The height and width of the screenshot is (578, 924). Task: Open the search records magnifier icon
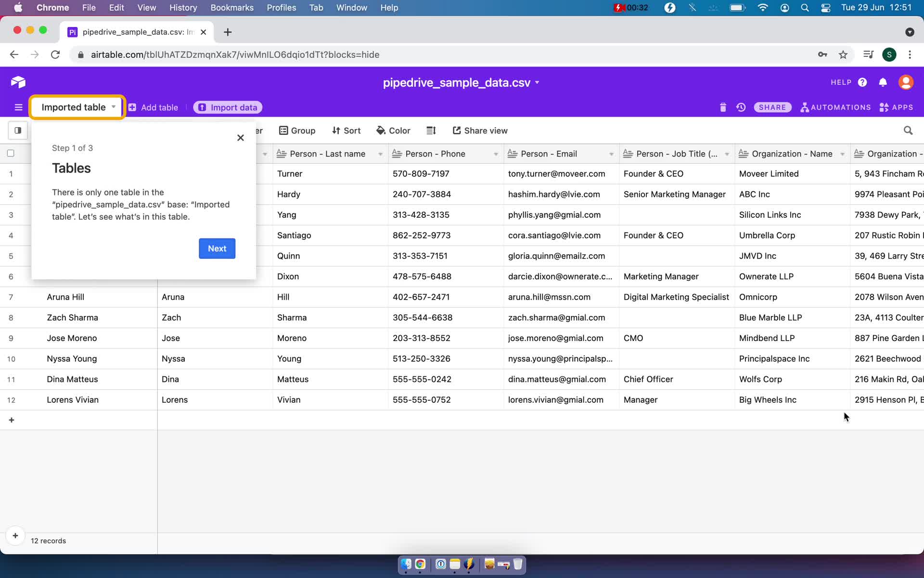[908, 131]
